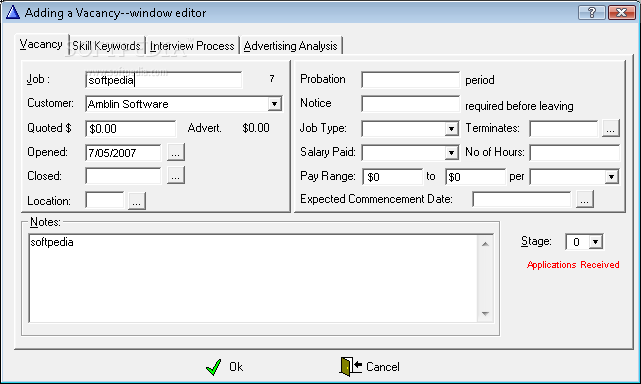
Task: Expand the Job Type dropdown
Action: (x=451, y=129)
